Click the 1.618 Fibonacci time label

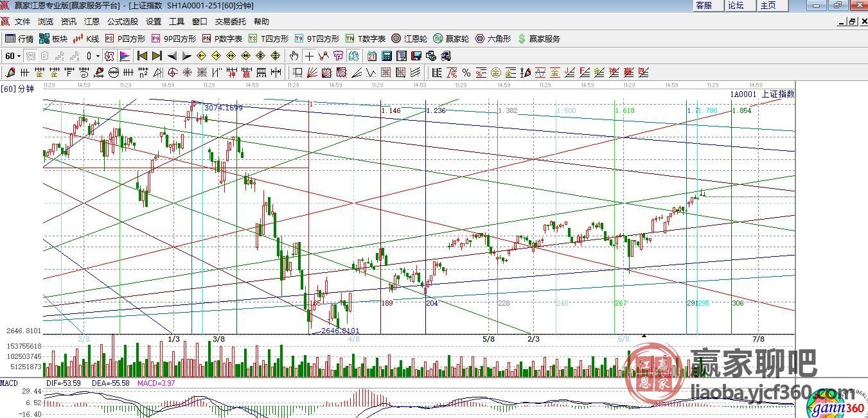coord(625,110)
